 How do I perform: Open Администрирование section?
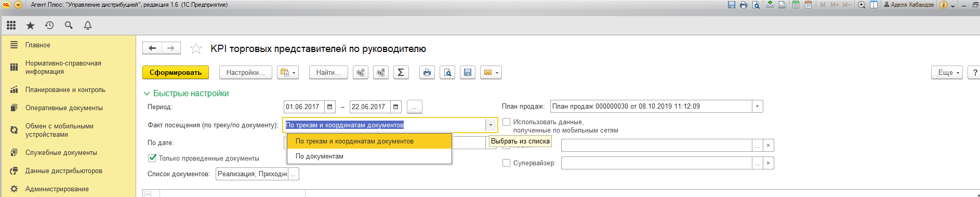[x=68, y=189]
